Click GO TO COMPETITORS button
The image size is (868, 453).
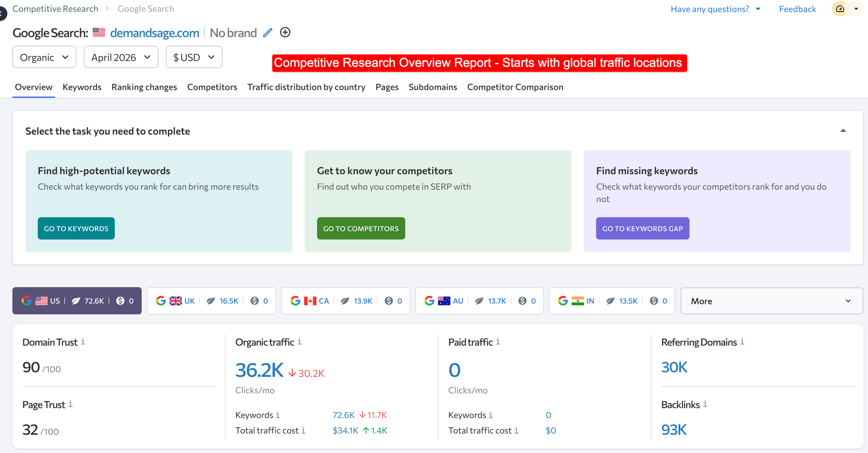tap(361, 229)
